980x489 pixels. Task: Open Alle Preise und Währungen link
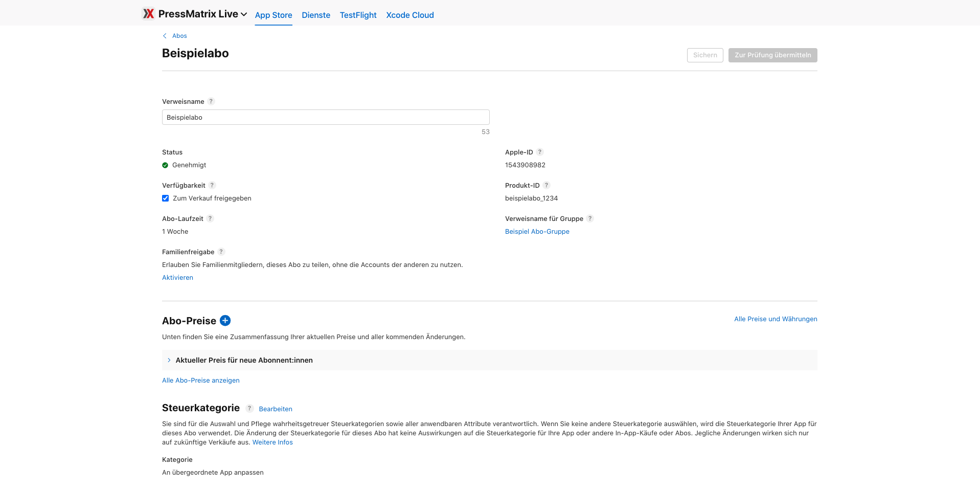(776, 319)
